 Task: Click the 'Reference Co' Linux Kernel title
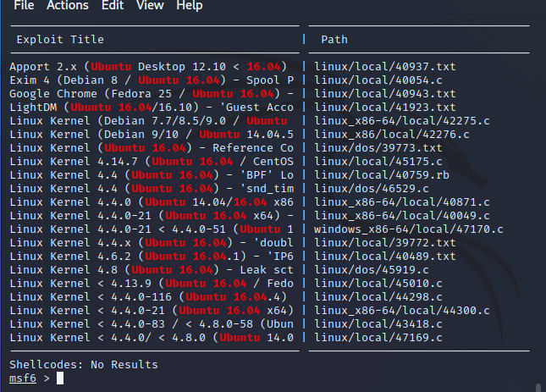(152, 148)
